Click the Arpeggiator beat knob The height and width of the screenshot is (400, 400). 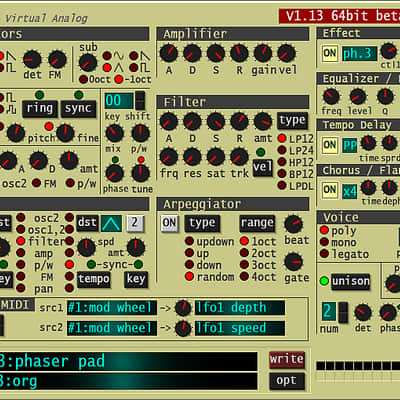pos(294,224)
